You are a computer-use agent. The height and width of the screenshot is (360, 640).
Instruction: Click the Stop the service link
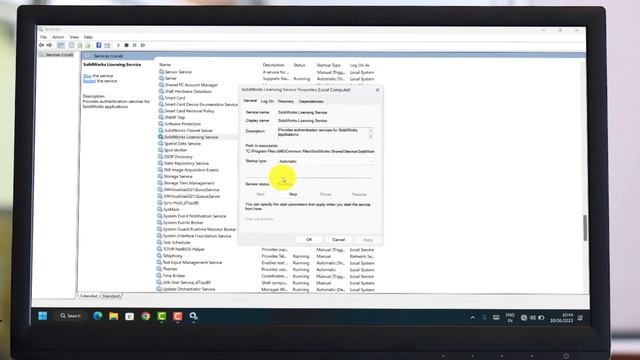87,76
